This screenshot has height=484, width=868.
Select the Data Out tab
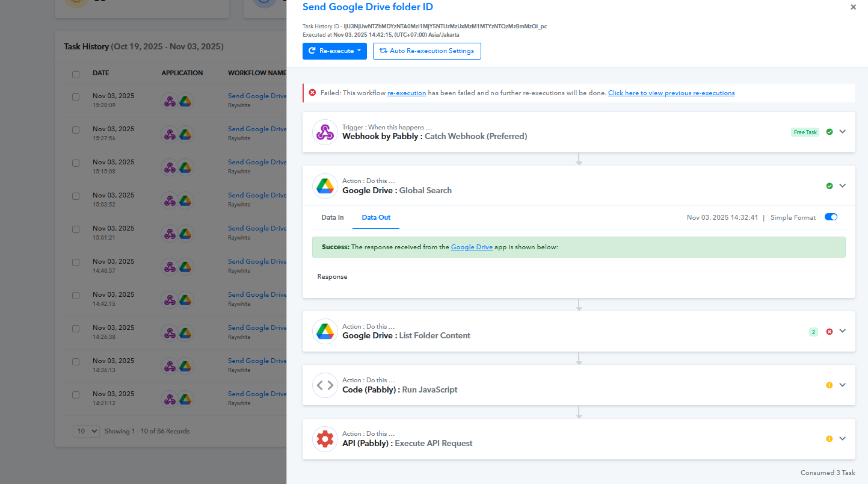point(376,217)
